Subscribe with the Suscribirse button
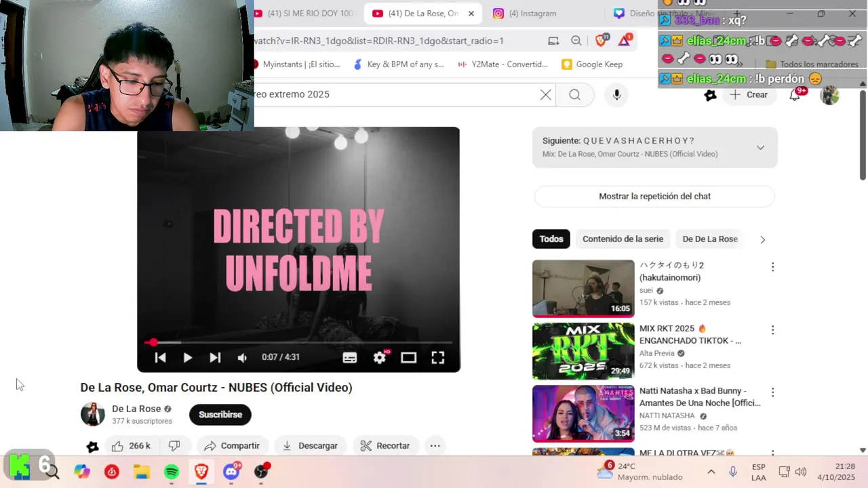This screenshot has height=488, width=868. tap(220, 414)
